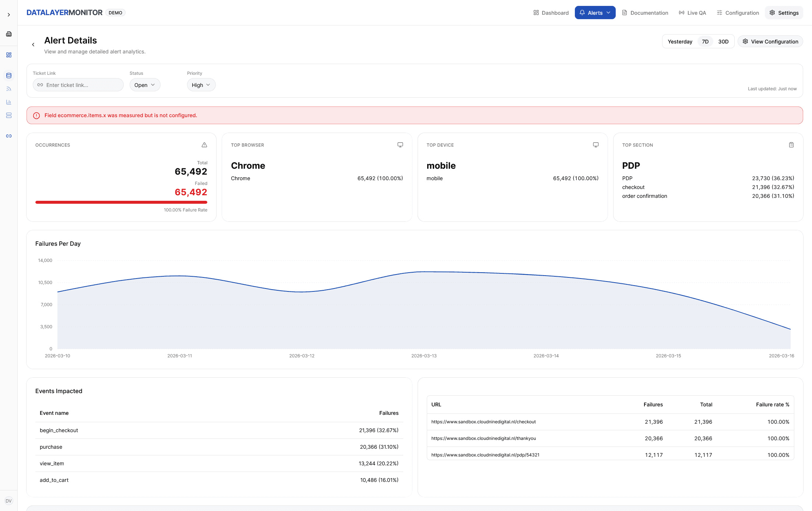Click the Chrome browser heading
This screenshot has width=812, height=511.
[248, 165]
